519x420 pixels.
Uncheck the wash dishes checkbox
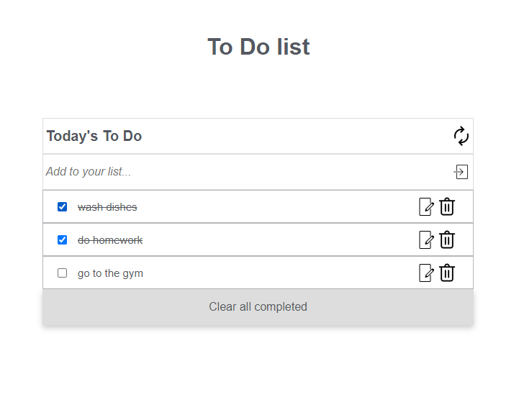pos(62,206)
